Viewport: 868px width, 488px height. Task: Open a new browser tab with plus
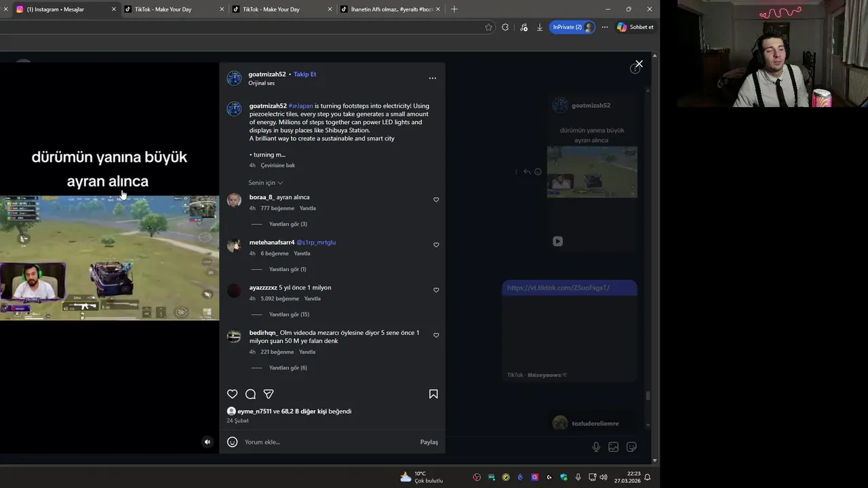pos(454,9)
